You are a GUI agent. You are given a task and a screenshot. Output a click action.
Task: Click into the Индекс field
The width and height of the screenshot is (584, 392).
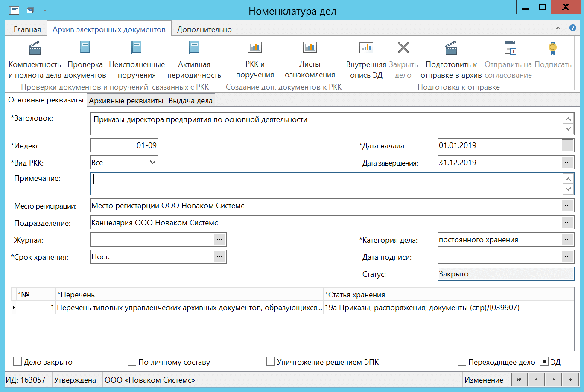(124, 145)
